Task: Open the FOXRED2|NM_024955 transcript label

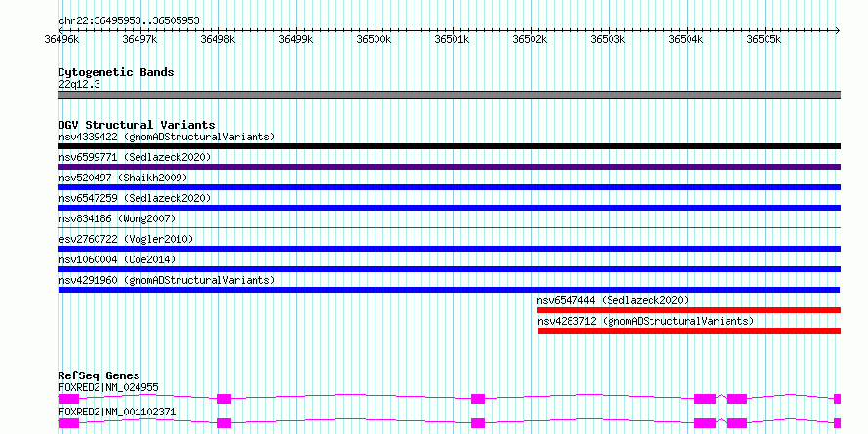Action: pyautogui.click(x=108, y=387)
